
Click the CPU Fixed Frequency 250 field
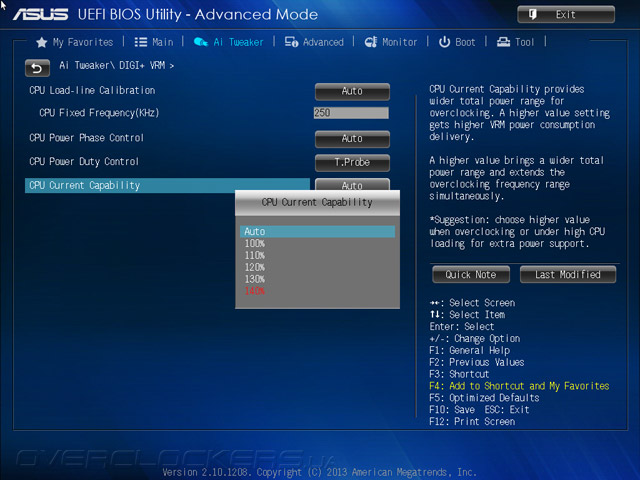351,113
